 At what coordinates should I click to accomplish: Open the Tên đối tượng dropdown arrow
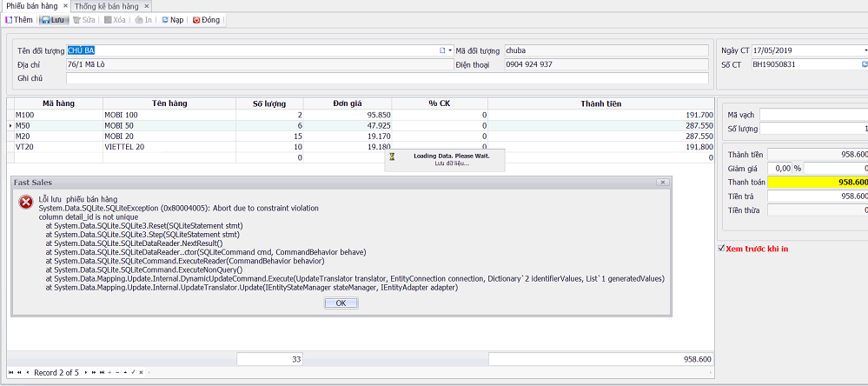pos(450,50)
